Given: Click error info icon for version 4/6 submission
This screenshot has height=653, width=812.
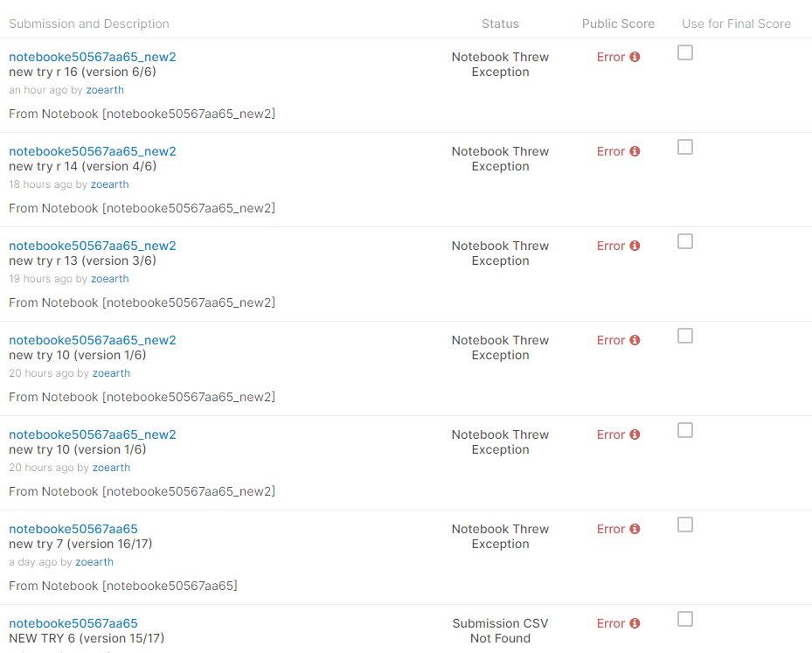Looking at the screenshot, I should (x=635, y=151).
